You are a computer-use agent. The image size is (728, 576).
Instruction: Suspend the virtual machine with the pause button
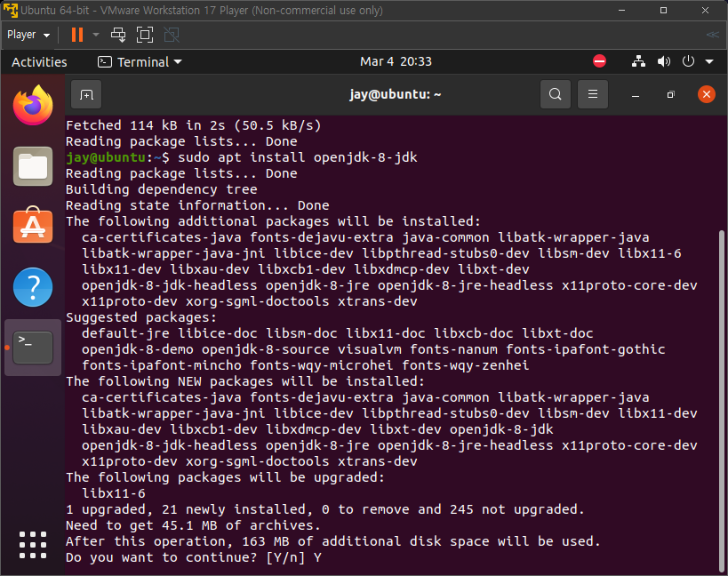(76, 35)
